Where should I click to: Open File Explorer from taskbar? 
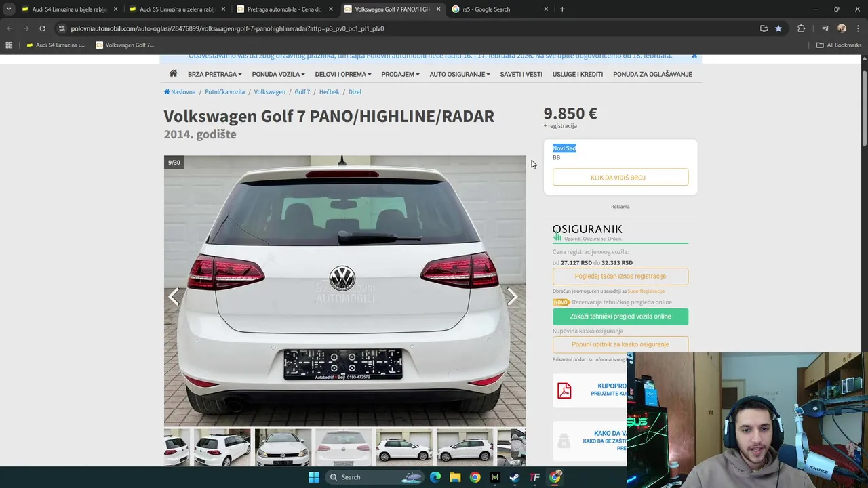[x=455, y=477]
